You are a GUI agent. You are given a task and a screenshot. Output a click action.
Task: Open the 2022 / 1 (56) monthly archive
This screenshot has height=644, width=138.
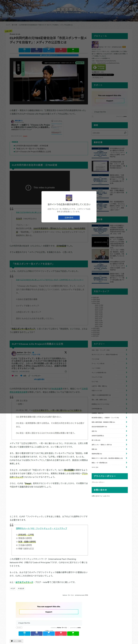(98, 326)
